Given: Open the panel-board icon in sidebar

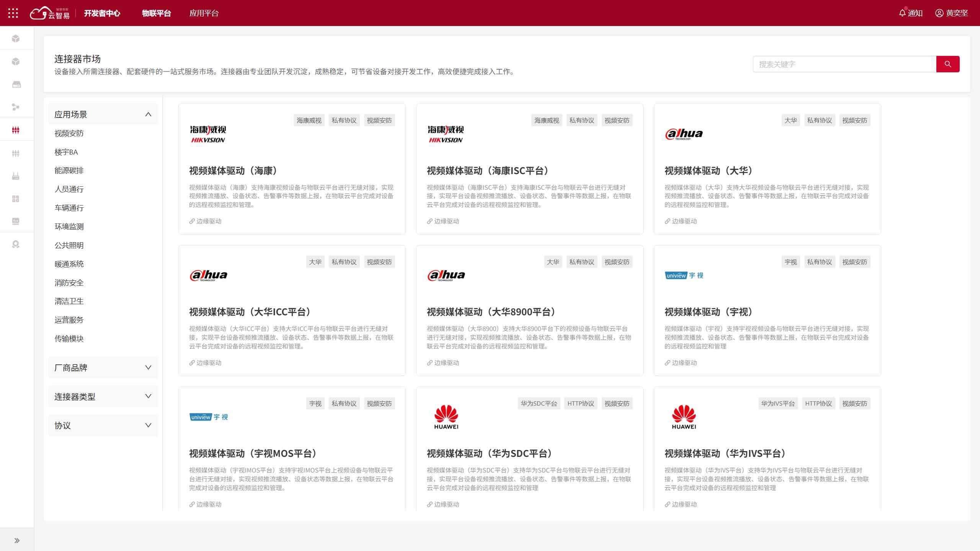Looking at the screenshot, I should click(x=16, y=221).
